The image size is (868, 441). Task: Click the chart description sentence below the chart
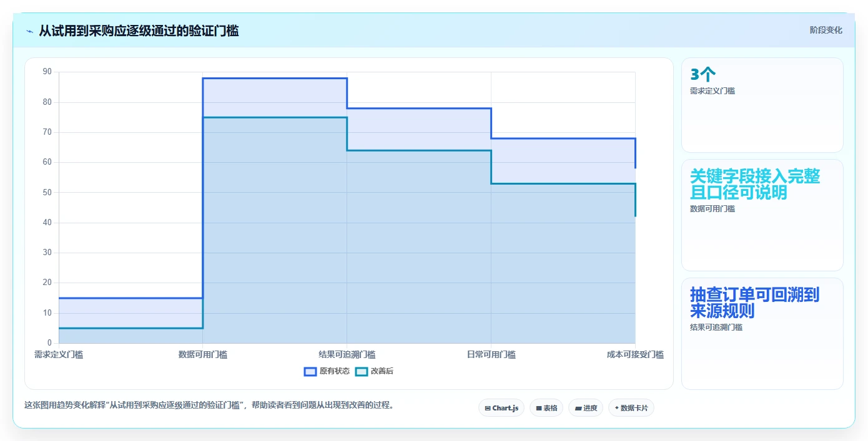click(209, 405)
